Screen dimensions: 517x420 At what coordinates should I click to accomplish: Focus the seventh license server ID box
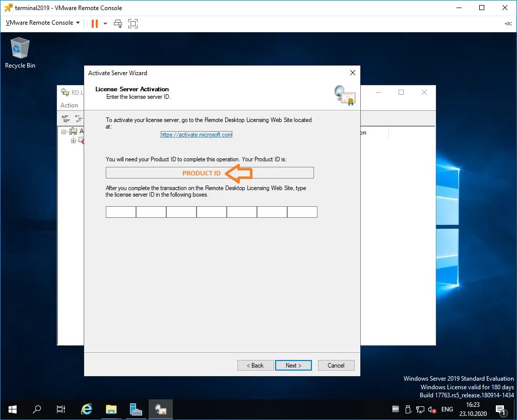pos(302,212)
